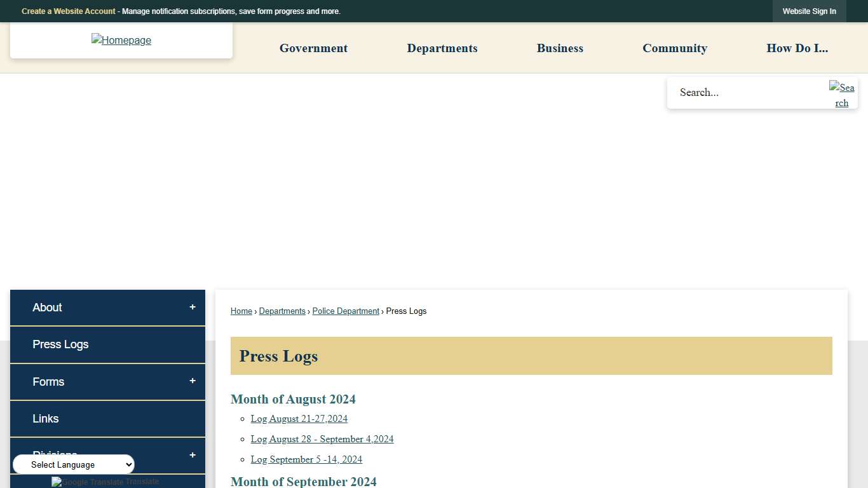
Task: Click the Homepage logo image
Action: click(x=121, y=40)
